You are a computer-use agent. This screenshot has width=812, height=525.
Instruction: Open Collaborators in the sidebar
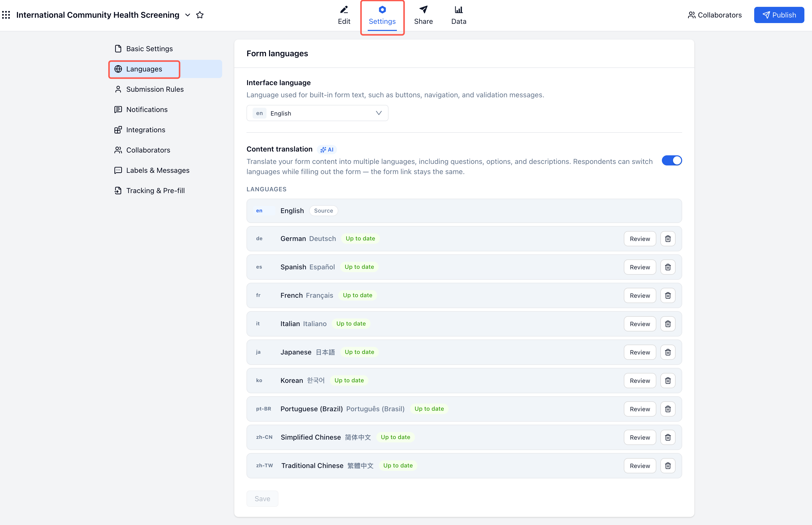165,150
